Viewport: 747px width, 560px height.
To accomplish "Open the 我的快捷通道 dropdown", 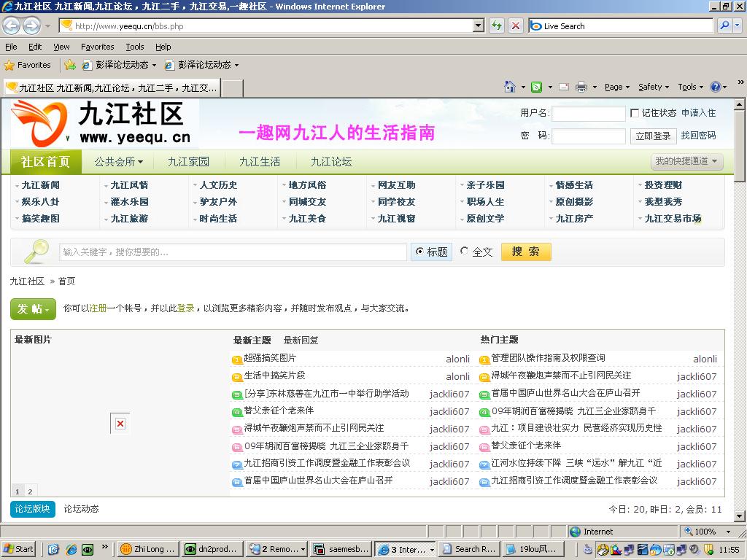I will (x=686, y=161).
